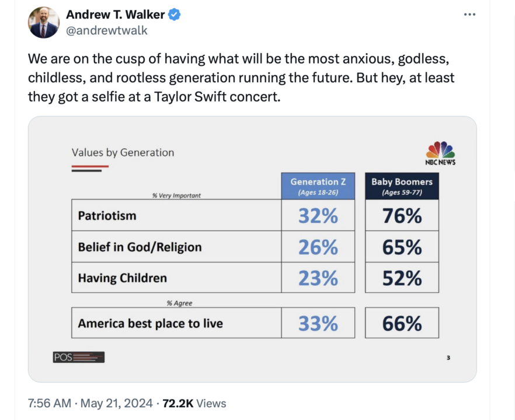The width and height of the screenshot is (515, 420).
Task: Click the 66% Baby Boomers value
Action: [x=402, y=323]
